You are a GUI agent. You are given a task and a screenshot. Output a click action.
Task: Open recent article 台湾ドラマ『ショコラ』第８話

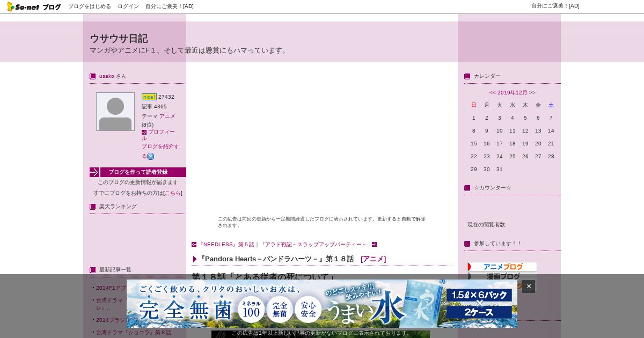click(134, 333)
